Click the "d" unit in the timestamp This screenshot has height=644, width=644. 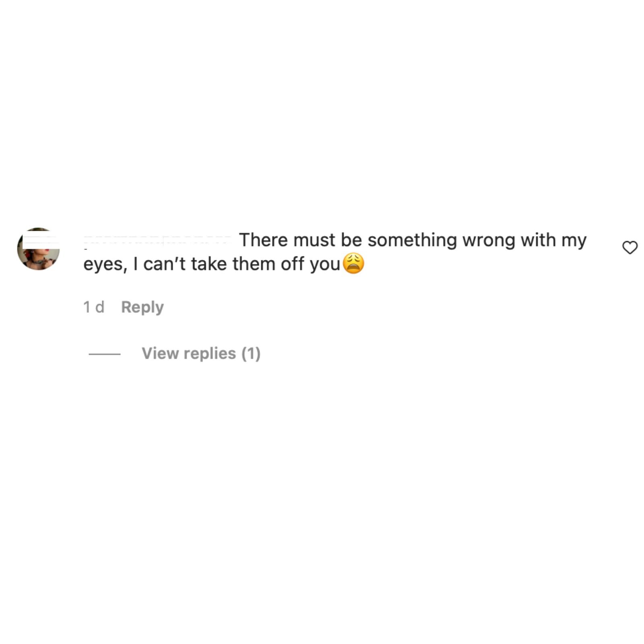[100, 307]
